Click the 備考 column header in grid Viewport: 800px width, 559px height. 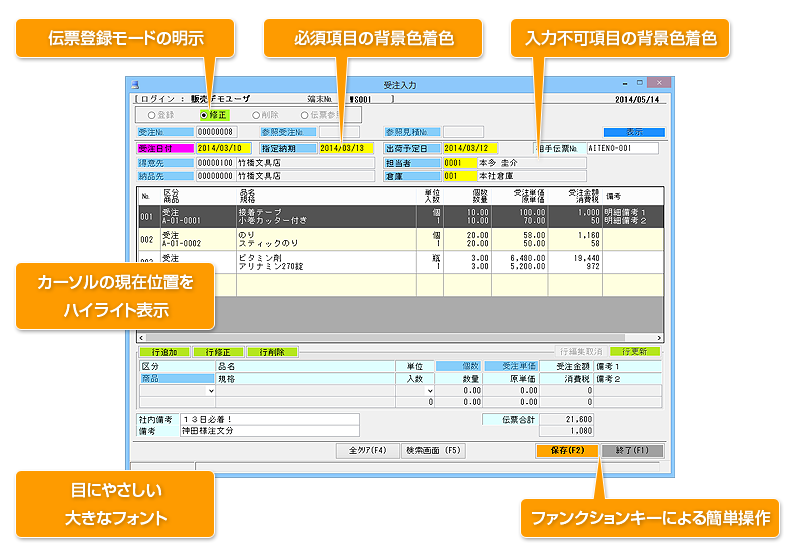[x=633, y=196]
